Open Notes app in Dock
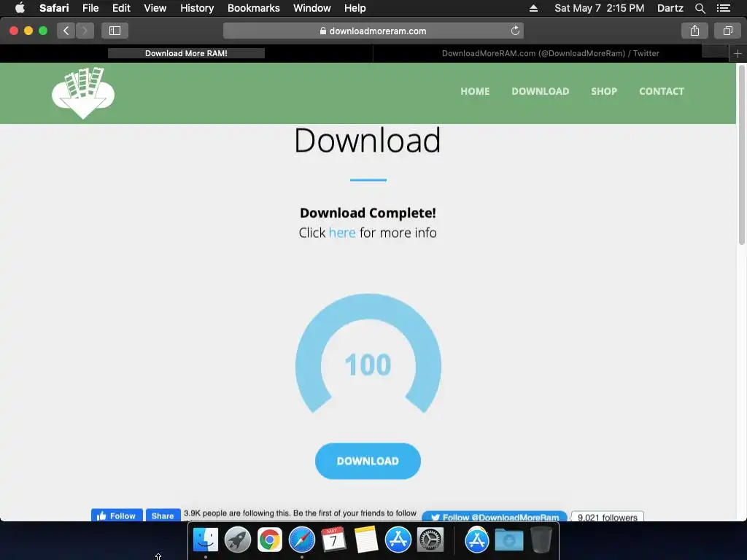Image resolution: width=747 pixels, height=560 pixels. [x=366, y=540]
